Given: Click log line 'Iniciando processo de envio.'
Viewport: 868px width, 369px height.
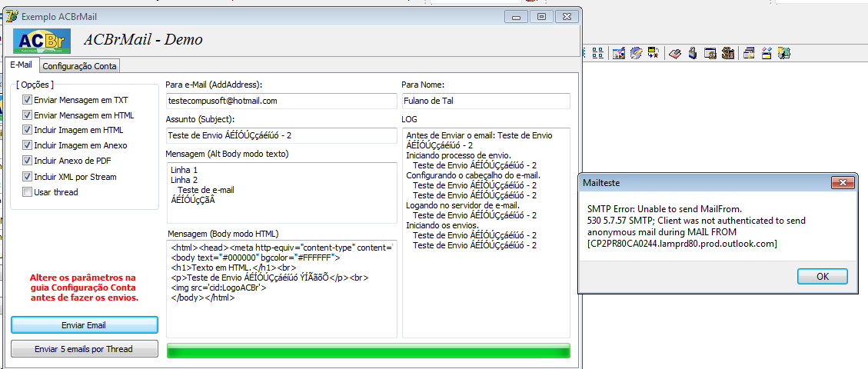Looking at the screenshot, I should coord(458,155).
